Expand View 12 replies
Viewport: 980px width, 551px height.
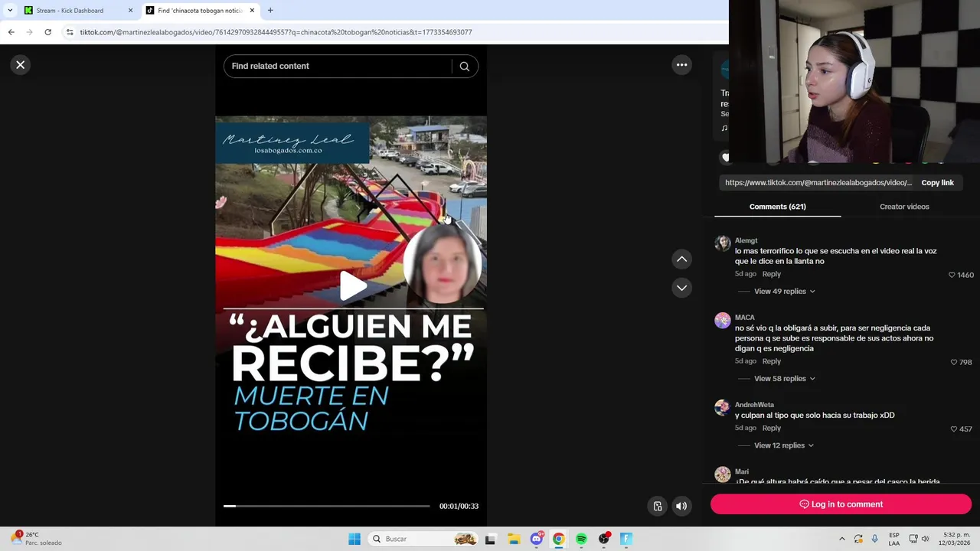click(x=783, y=445)
